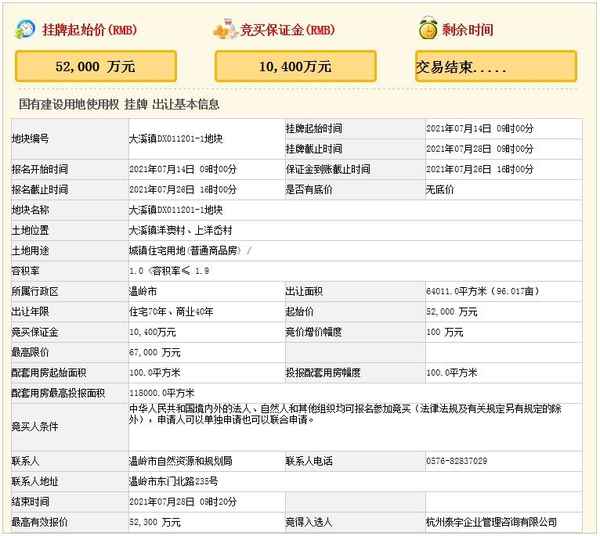Click the remaining time clock icon
The image size is (600, 536).
pos(428,28)
